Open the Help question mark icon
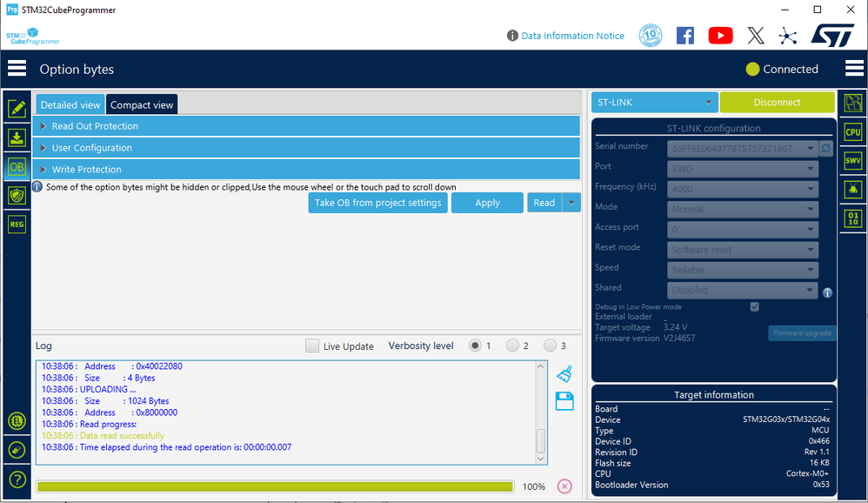 click(17, 480)
